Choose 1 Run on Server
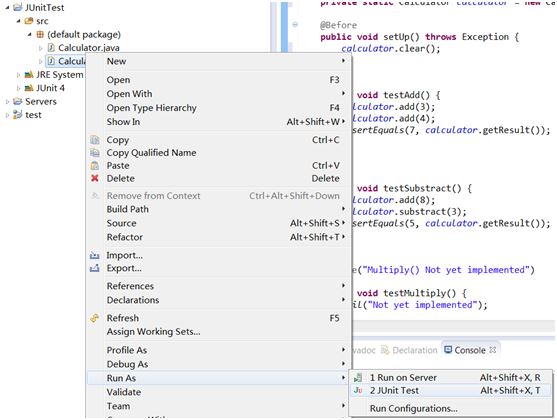 451,377
